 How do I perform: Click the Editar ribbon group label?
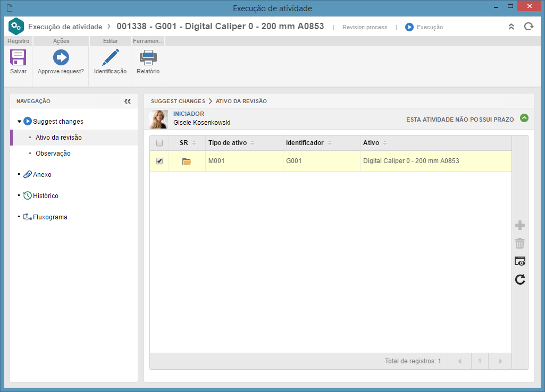(111, 41)
